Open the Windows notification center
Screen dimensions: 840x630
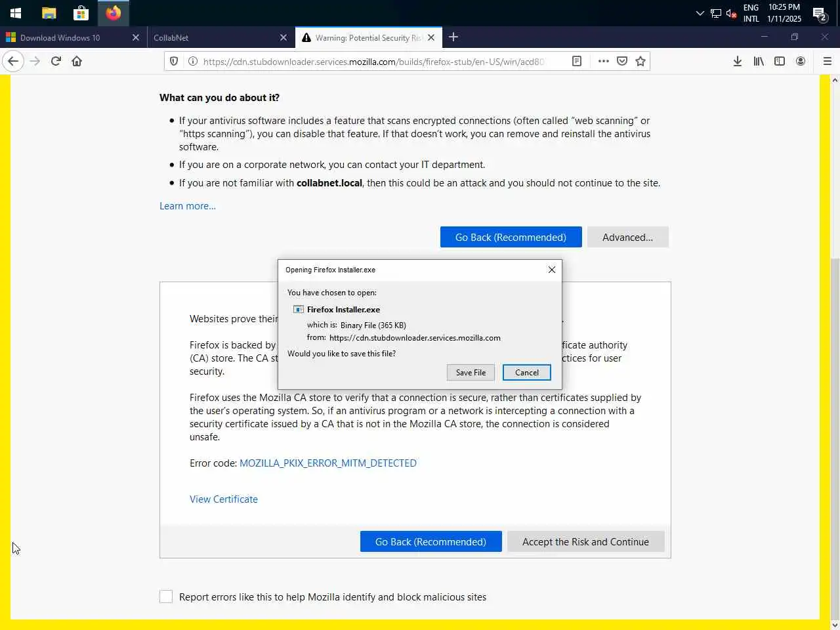[820, 13]
